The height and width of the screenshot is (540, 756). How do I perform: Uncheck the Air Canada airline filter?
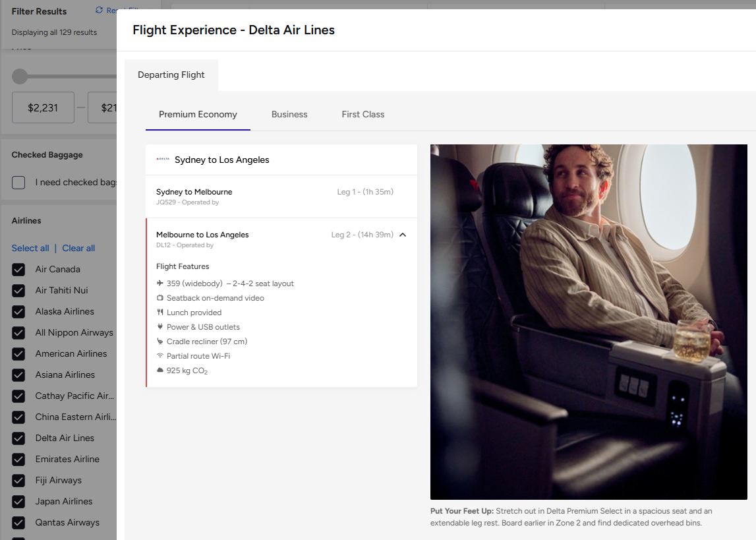click(x=18, y=270)
